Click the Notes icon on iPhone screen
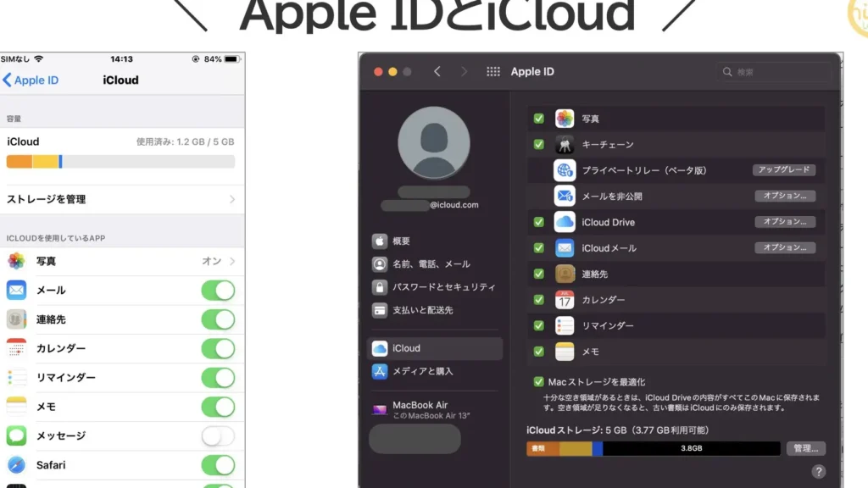Image resolution: width=868 pixels, height=488 pixels. coord(17,406)
